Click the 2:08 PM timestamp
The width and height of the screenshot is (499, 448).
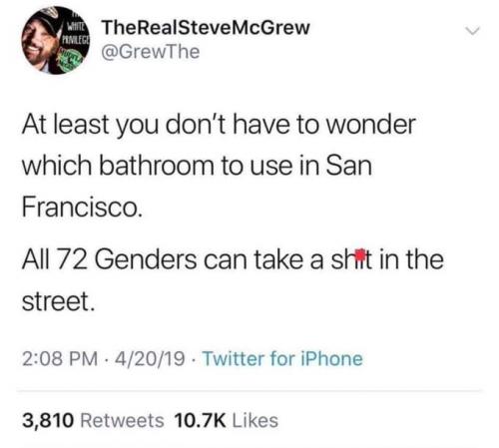60,359
